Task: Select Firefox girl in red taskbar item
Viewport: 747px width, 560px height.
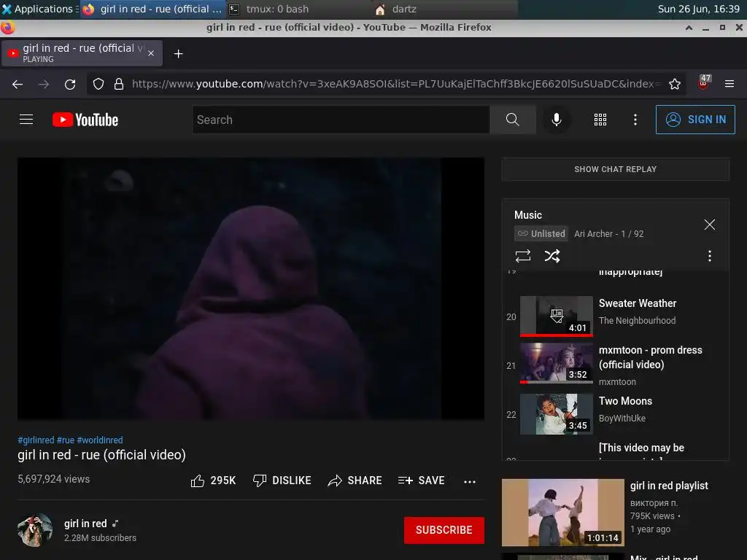Action: [x=152, y=9]
